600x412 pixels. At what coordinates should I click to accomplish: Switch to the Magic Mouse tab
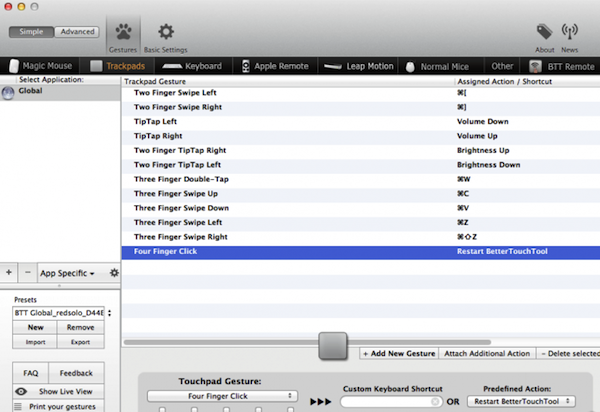click(x=41, y=66)
